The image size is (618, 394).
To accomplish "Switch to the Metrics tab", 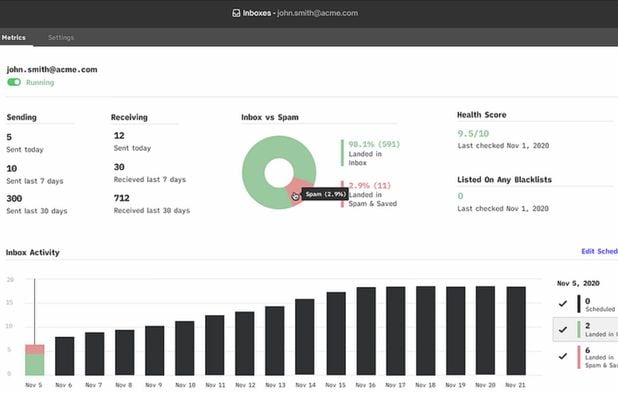I will click(14, 37).
